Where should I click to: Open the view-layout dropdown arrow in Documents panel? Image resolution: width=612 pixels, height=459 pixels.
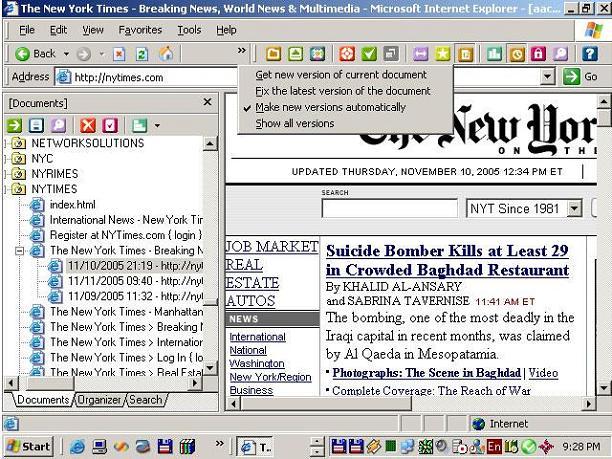[157, 125]
